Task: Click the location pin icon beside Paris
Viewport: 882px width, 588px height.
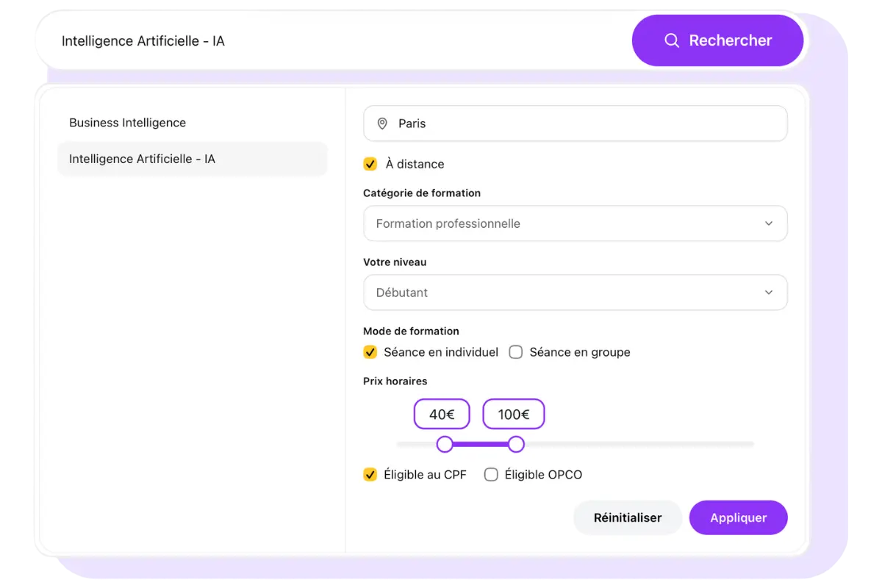Action: point(382,123)
